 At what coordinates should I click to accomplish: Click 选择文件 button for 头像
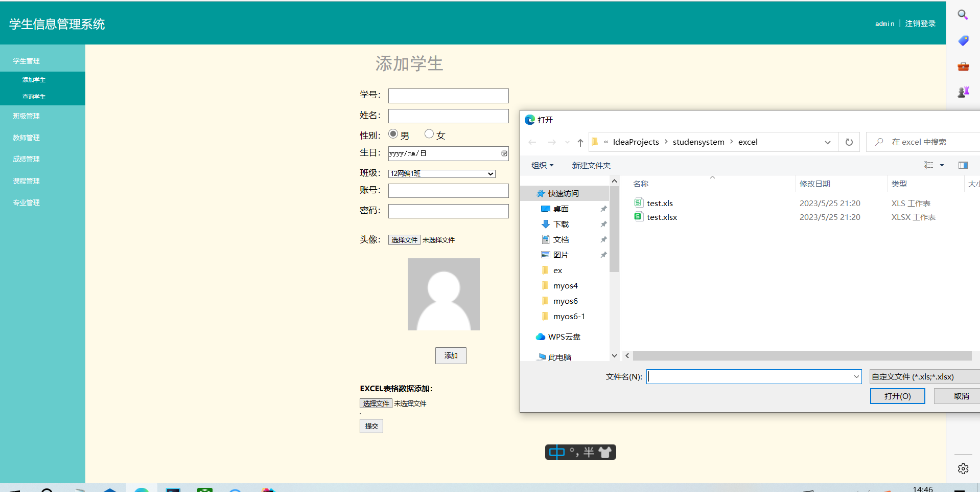404,240
